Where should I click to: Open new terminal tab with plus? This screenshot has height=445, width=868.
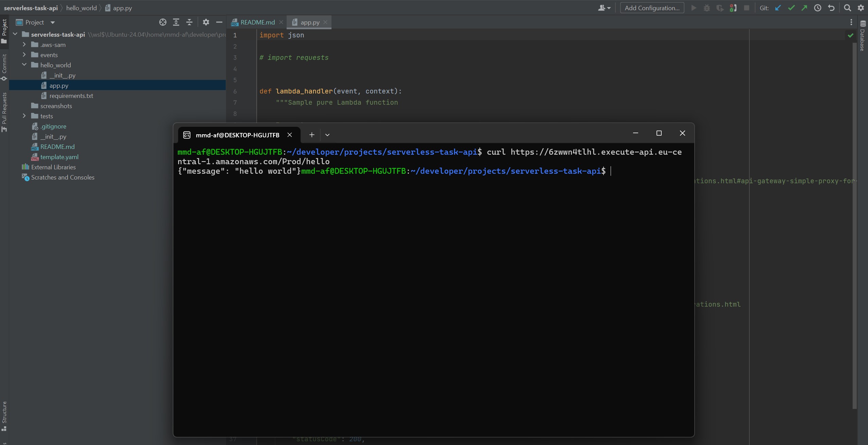(x=312, y=135)
